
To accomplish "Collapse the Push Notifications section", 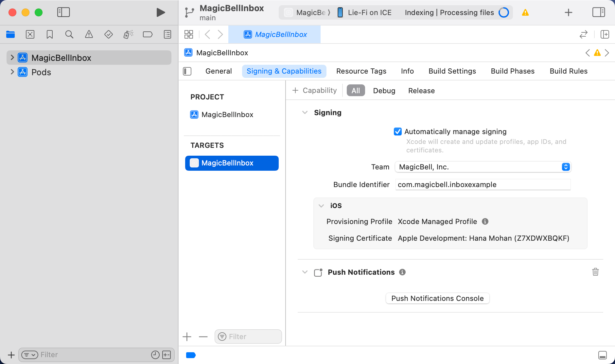I will [305, 272].
